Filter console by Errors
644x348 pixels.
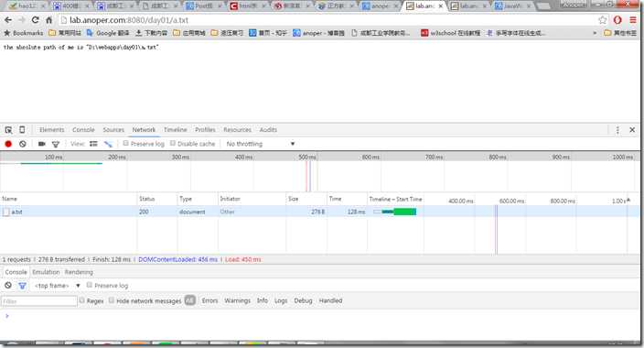[209, 300]
